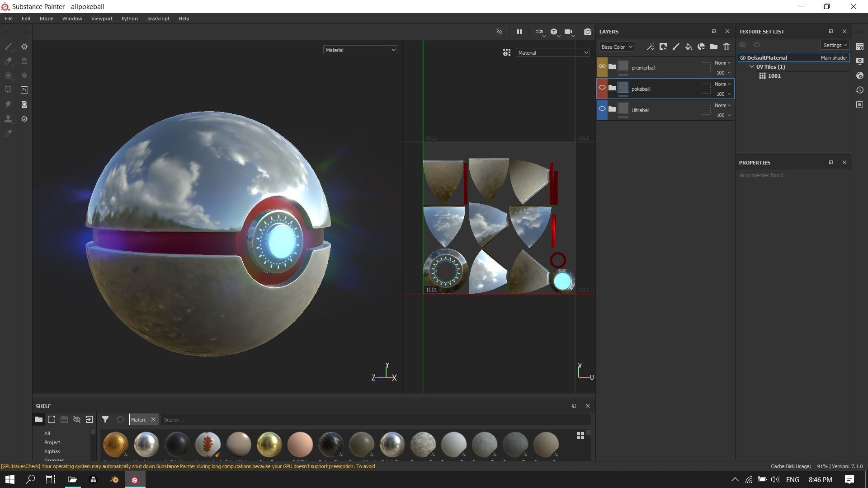Open Texture Set Settings dropdown
Image resolution: width=868 pixels, height=488 pixels.
click(835, 45)
